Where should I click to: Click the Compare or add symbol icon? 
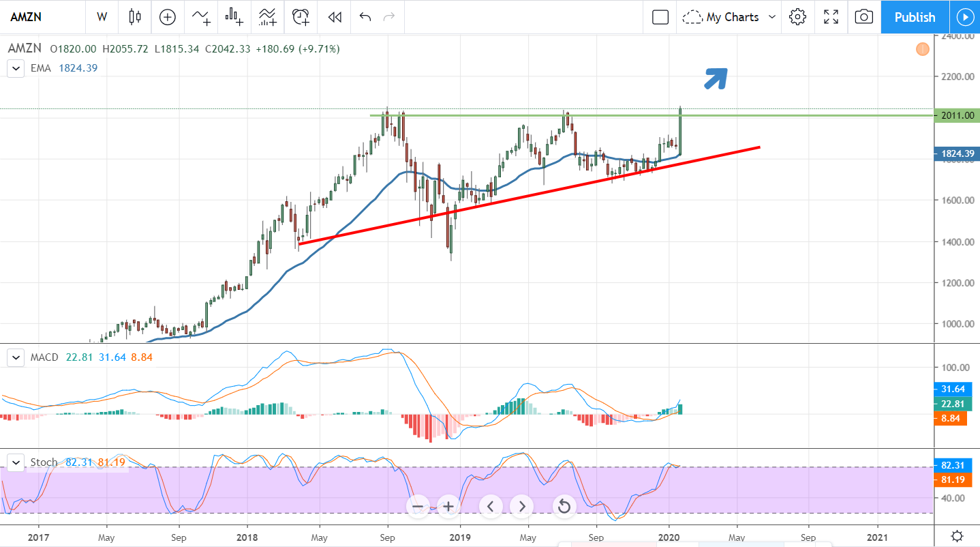(167, 17)
